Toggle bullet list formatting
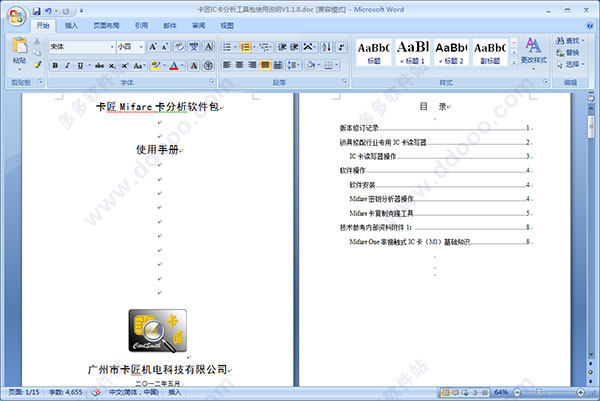600x401 pixels. coord(227,47)
